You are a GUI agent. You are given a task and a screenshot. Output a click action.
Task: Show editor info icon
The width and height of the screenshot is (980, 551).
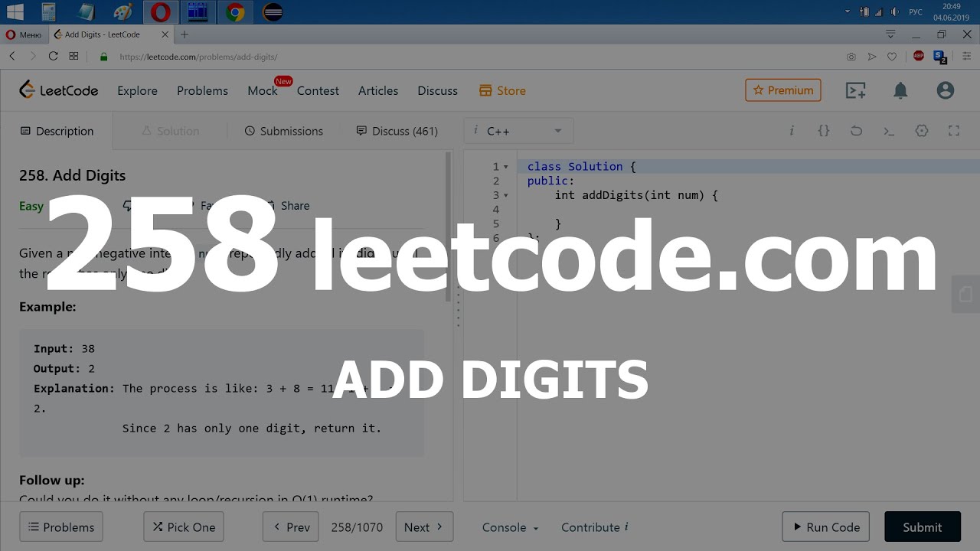click(x=792, y=131)
